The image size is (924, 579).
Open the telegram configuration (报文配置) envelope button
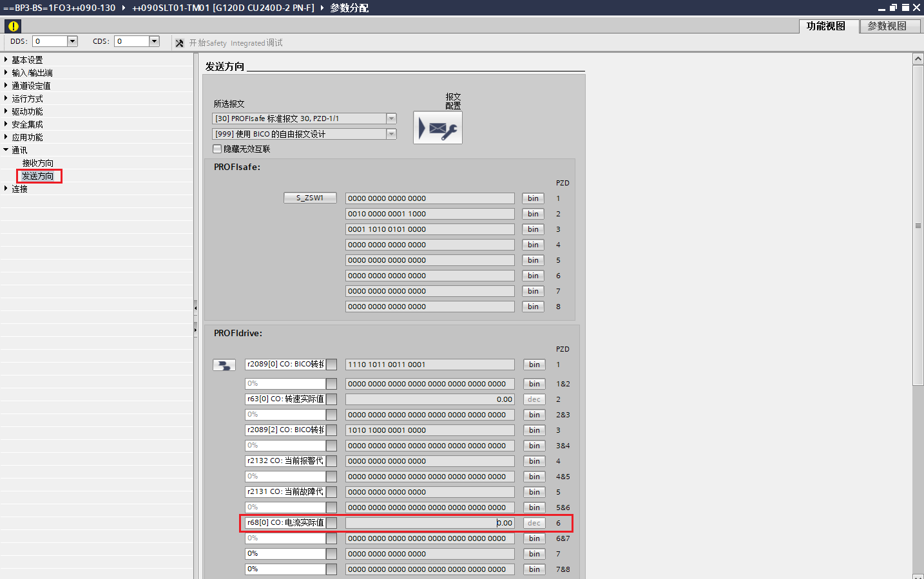pos(438,128)
